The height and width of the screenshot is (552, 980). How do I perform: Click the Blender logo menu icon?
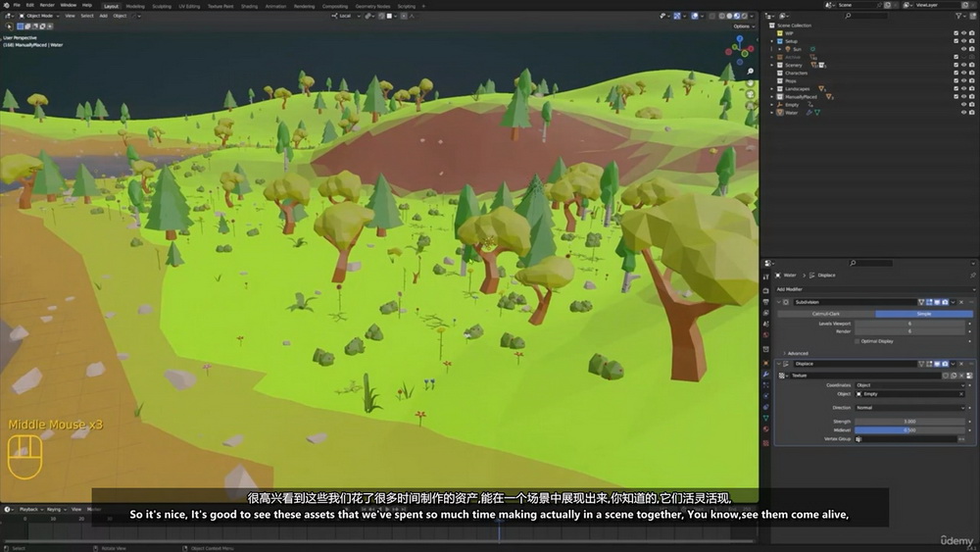pos(6,5)
